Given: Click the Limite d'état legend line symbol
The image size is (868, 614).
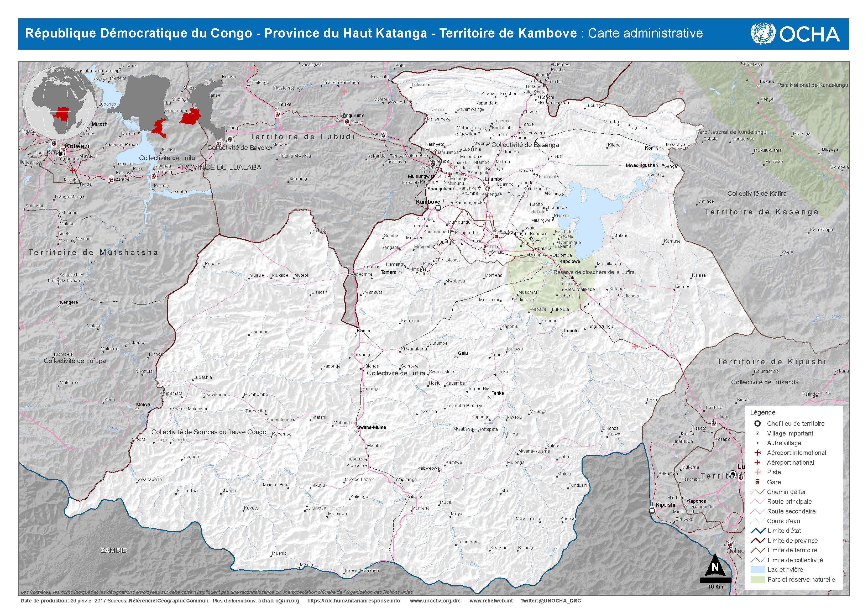Looking at the screenshot, I should coord(757,531).
